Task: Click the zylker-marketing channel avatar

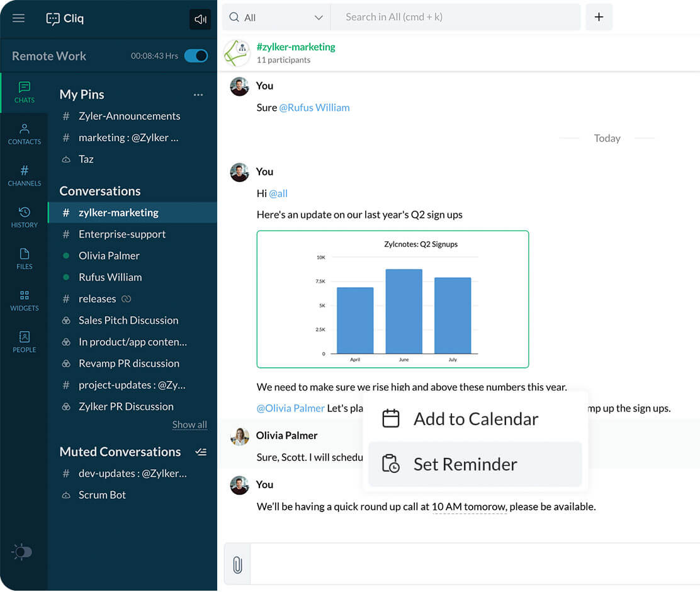Action: click(237, 53)
